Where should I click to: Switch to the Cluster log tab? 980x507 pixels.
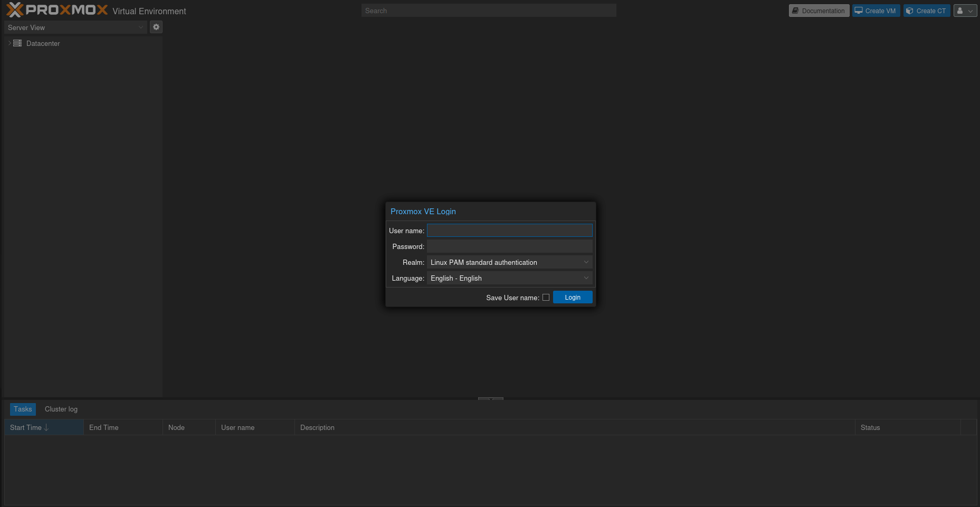click(61, 409)
